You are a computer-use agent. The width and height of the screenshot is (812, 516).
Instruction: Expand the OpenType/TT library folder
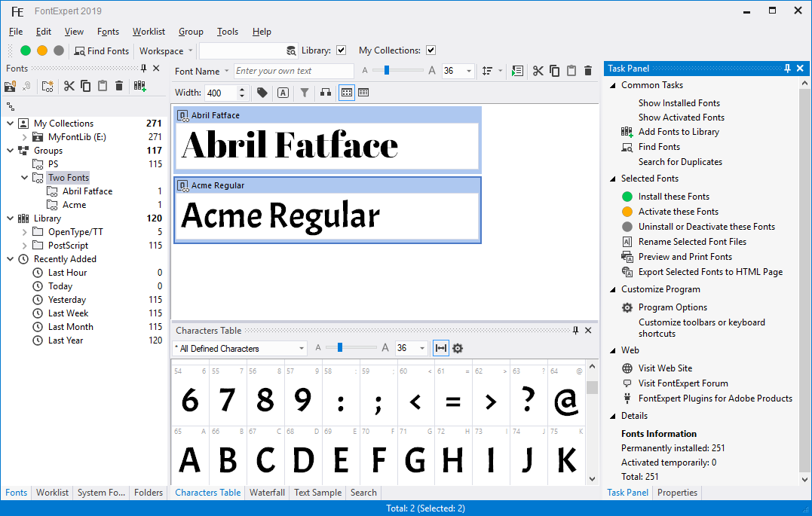tap(24, 232)
